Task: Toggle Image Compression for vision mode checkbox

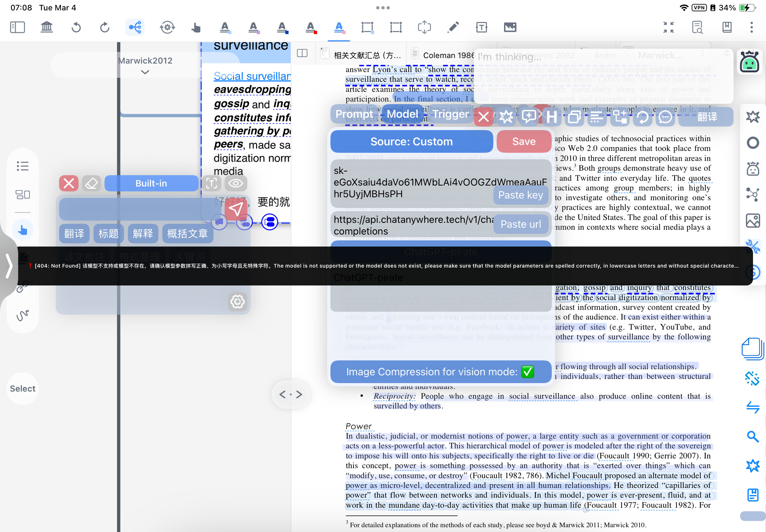Action: tap(527, 372)
